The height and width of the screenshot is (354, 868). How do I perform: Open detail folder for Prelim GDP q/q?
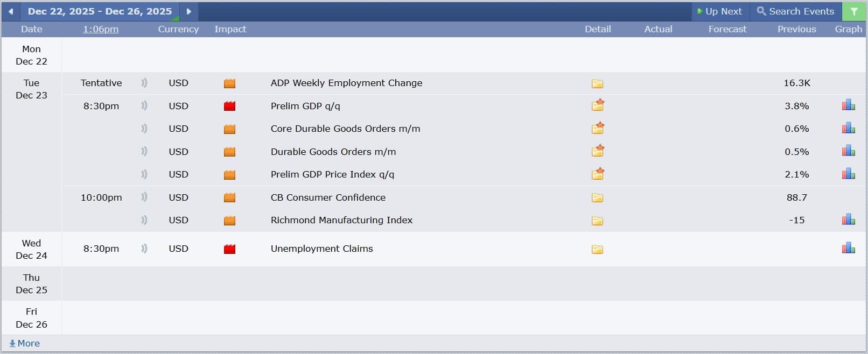coord(597,105)
